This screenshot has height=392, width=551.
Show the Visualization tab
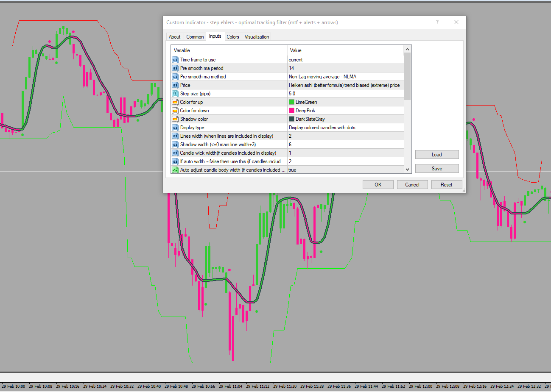[257, 37]
